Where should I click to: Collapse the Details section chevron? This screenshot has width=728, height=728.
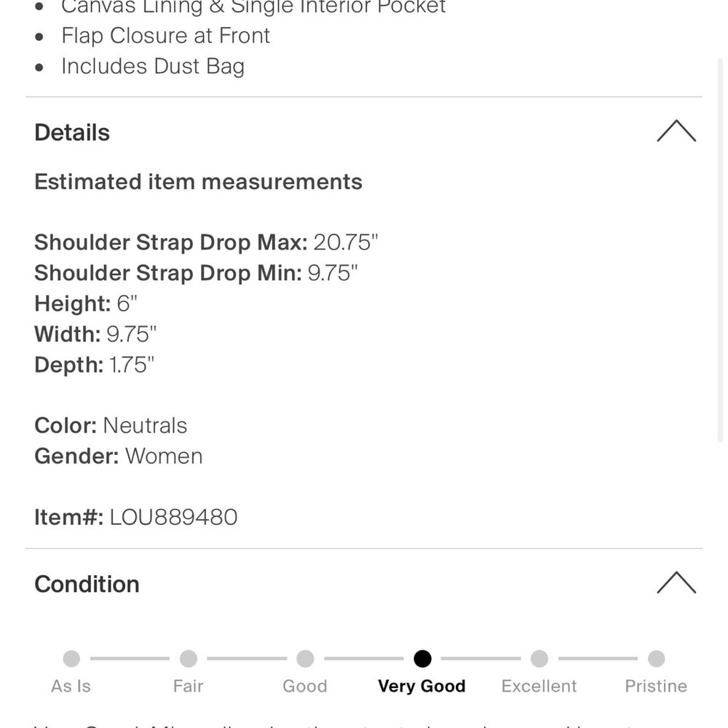tap(676, 131)
